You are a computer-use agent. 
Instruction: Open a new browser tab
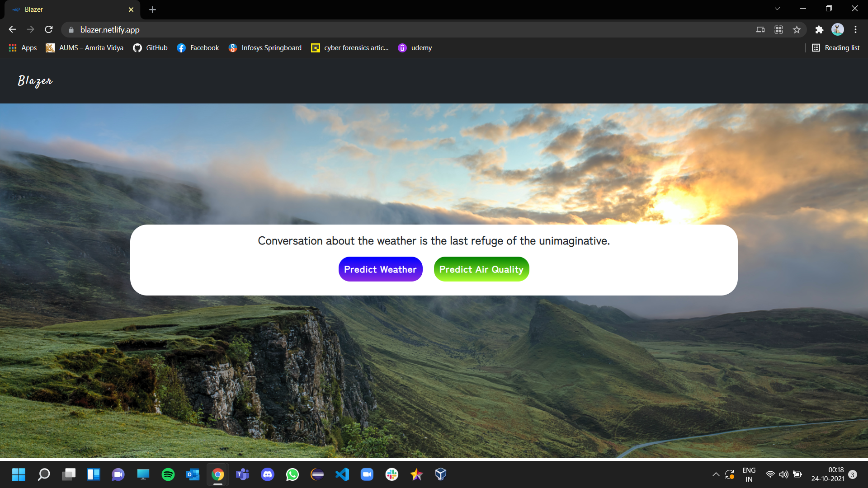(152, 9)
